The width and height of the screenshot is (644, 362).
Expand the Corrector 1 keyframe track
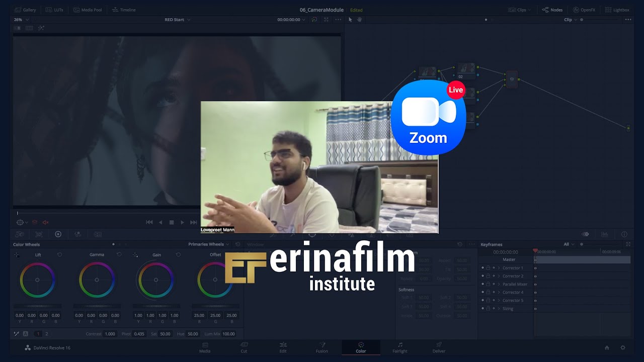point(499,268)
